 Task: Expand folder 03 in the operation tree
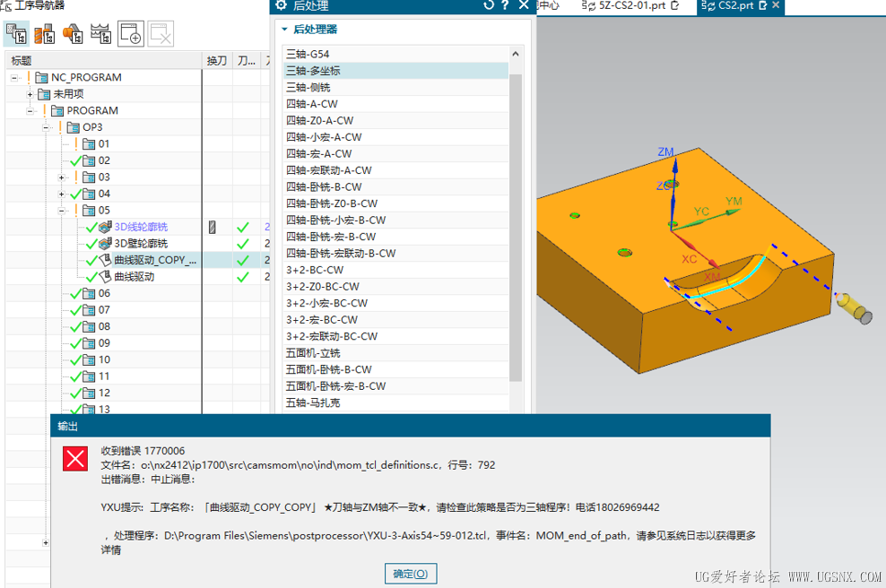(63, 177)
